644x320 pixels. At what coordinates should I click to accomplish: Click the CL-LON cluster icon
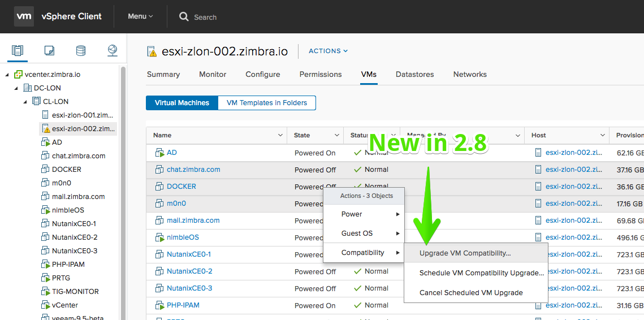37,101
